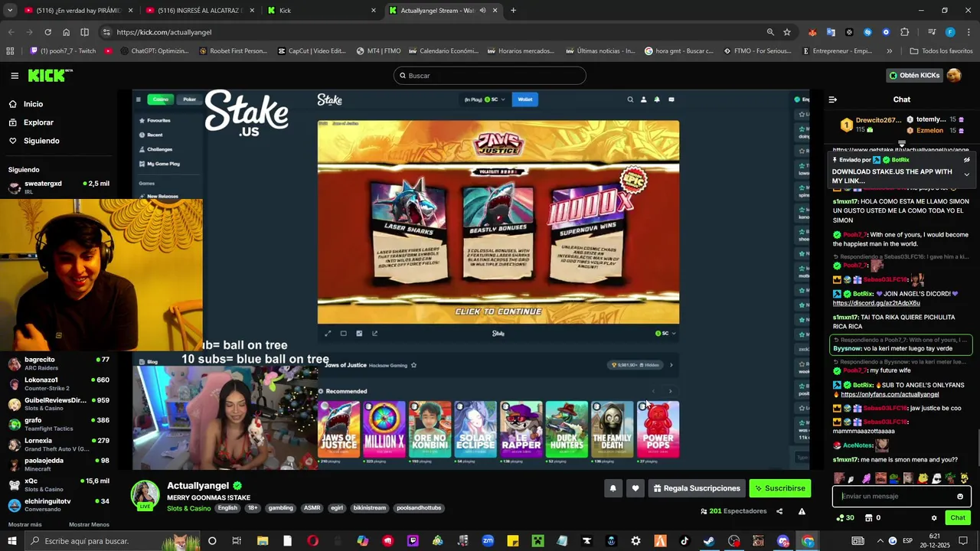Open the Roobet First Person bookmark
Screen dimensions: 980x551
(233, 51)
